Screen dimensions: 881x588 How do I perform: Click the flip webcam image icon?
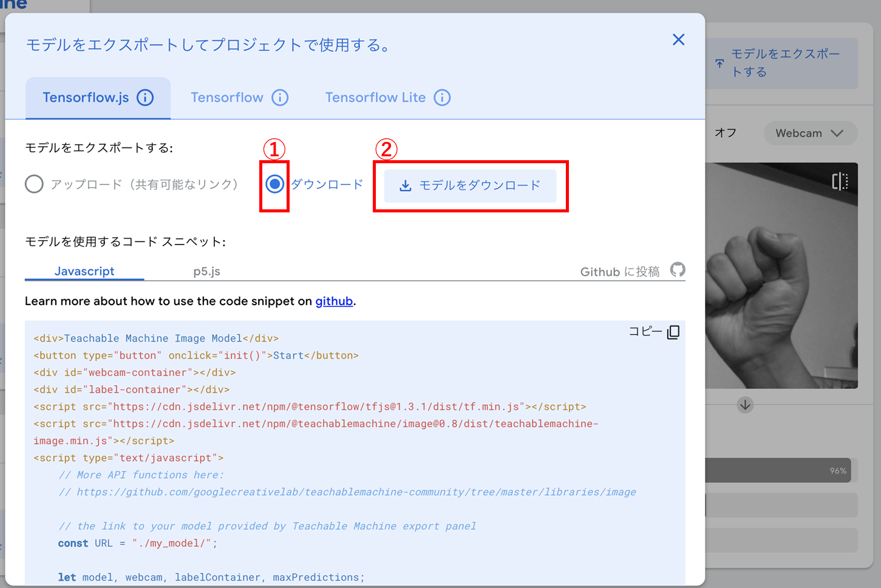(840, 181)
